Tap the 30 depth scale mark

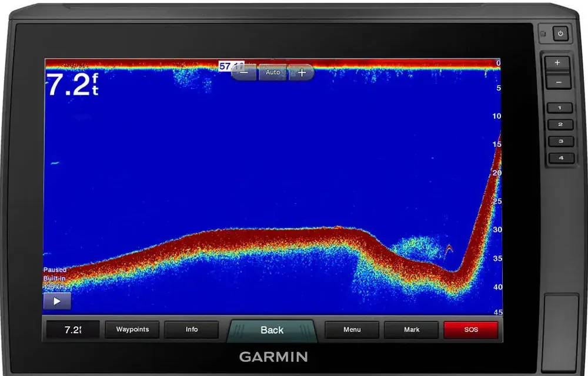(497, 230)
